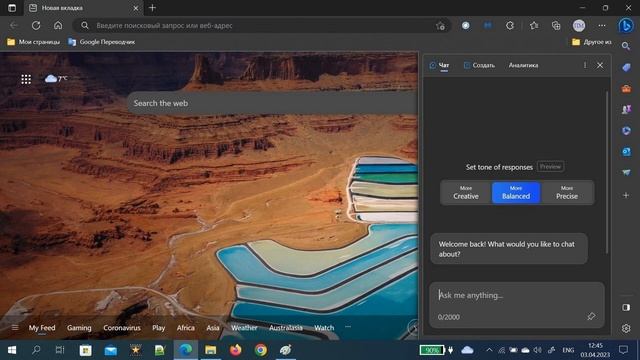Switch to the Чат tab

click(x=439, y=65)
